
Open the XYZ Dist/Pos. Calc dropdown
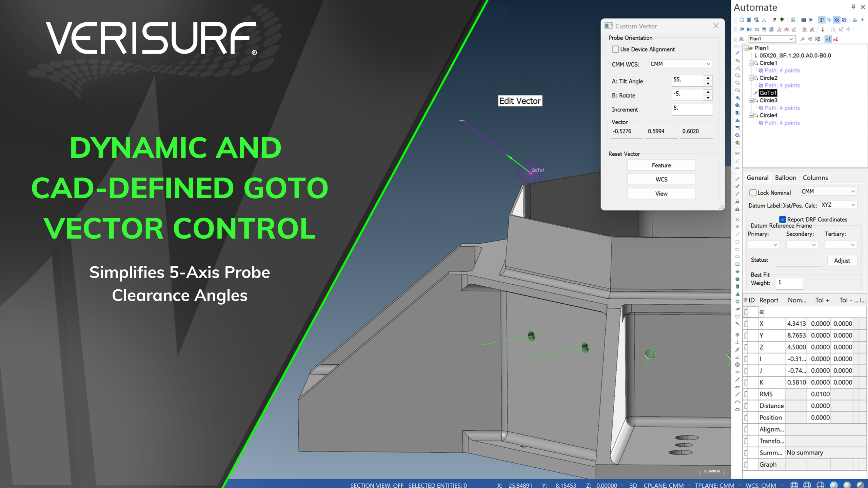coord(839,205)
